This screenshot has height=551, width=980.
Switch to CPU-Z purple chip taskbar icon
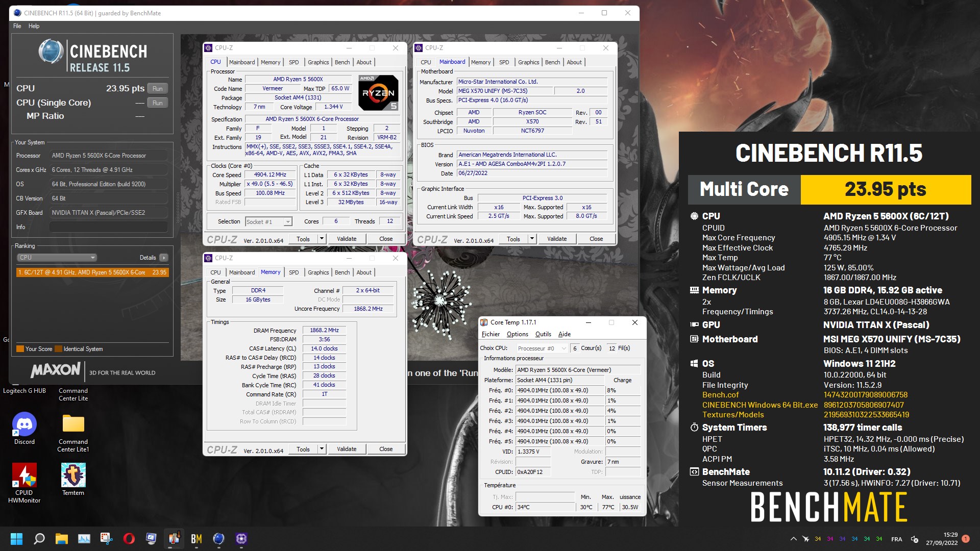click(241, 539)
